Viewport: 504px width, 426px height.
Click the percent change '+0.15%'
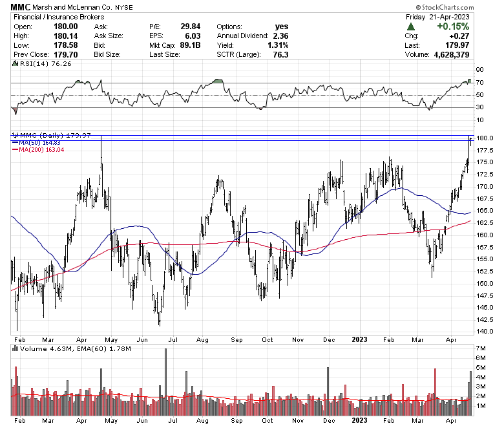click(x=453, y=27)
